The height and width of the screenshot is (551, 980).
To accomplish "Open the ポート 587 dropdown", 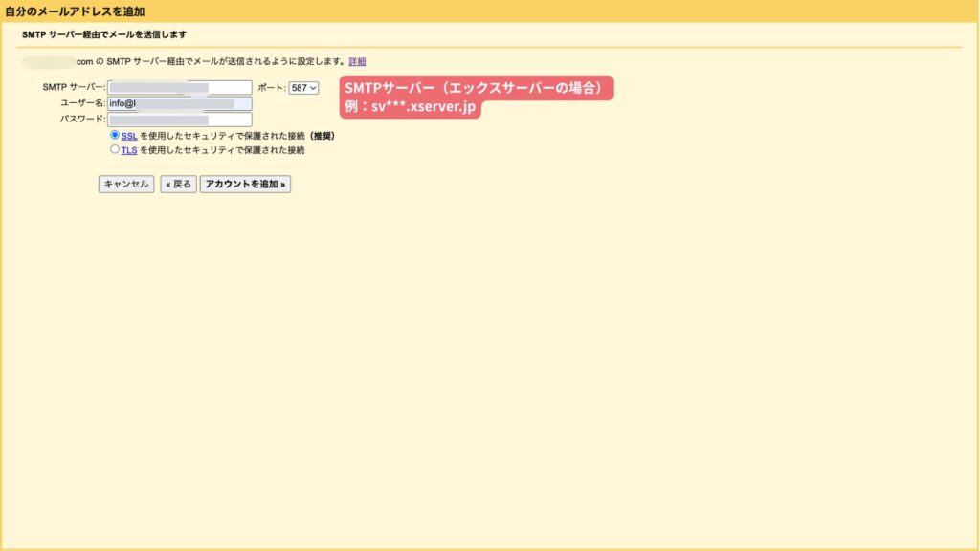I will click(x=303, y=88).
